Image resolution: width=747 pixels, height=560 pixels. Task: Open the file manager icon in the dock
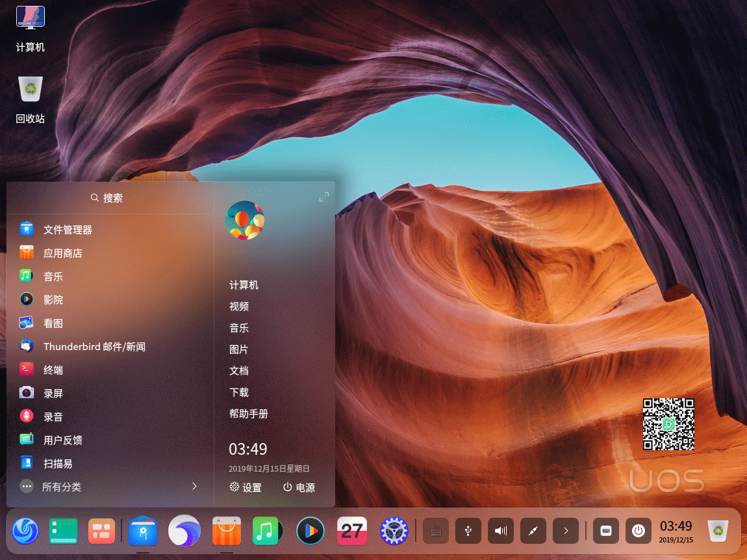pos(142,531)
